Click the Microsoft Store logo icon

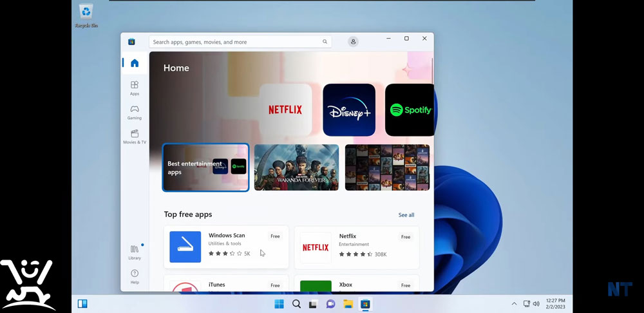[131, 41]
